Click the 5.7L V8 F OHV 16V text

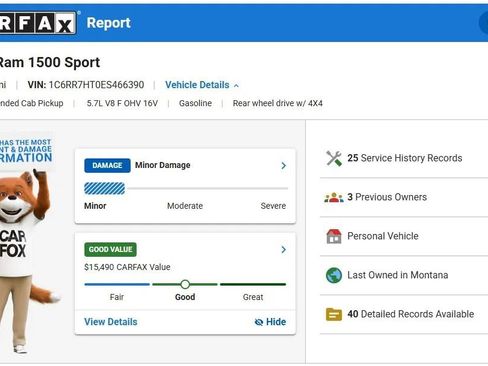(122, 103)
